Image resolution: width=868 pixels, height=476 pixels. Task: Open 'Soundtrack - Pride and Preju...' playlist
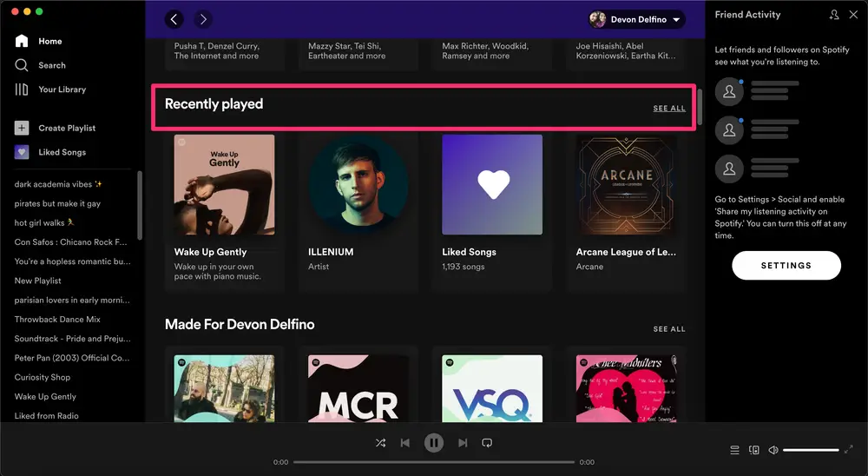pos(73,339)
